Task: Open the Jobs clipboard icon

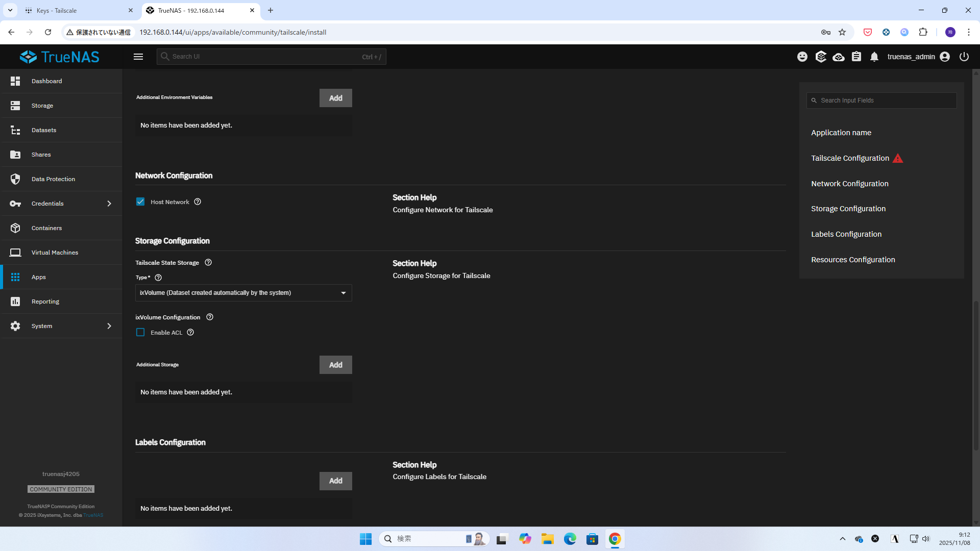Action: 856,57
